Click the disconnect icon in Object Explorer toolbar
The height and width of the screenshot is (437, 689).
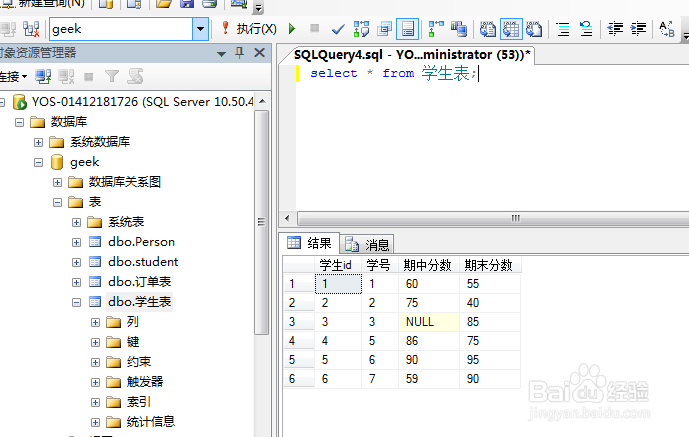pyautogui.click(x=66, y=77)
